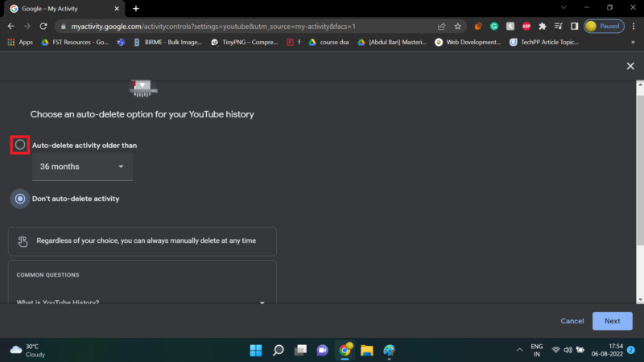The width and height of the screenshot is (644, 362).
Task: Click the ENG IN language indicator
Action: point(537,350)
